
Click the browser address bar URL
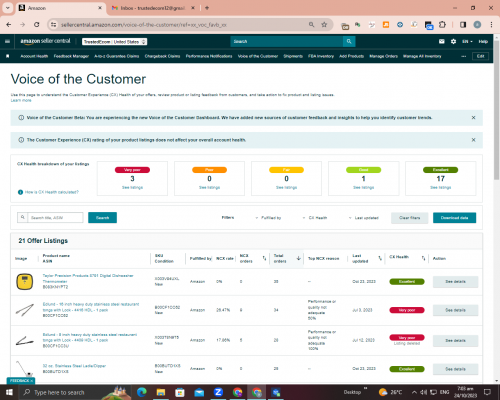(144, 25)
